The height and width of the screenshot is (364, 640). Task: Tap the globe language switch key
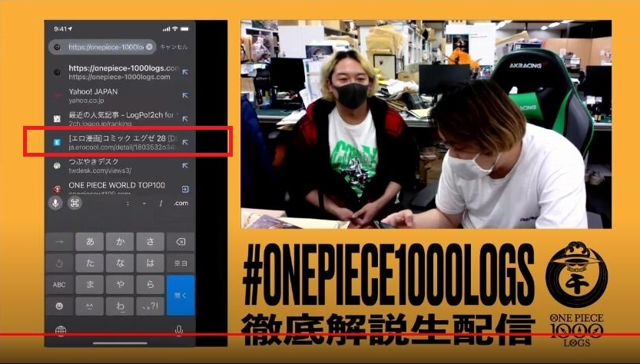[x=60, y=331]
